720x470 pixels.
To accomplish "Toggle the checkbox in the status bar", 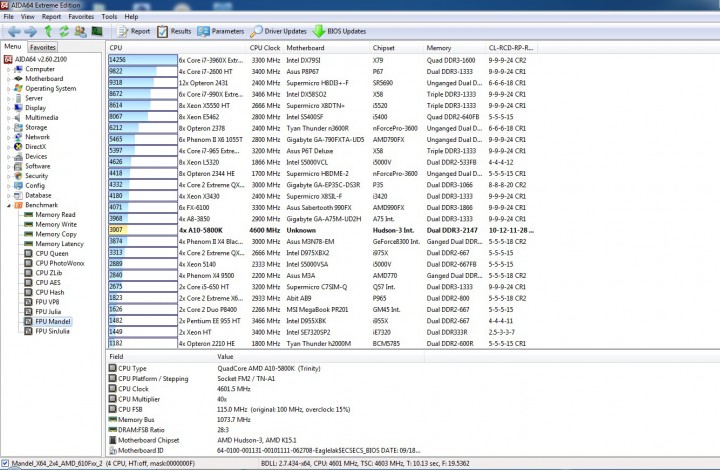I will 5,463.
